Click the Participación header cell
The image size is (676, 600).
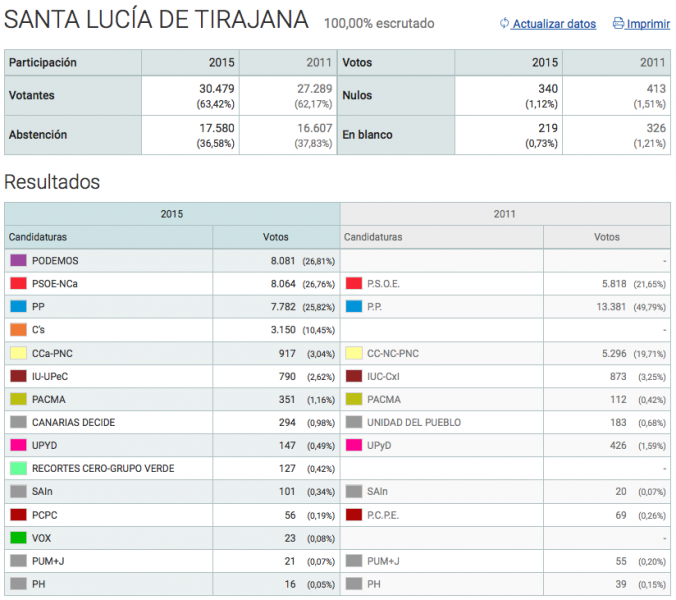pos(73,62)
